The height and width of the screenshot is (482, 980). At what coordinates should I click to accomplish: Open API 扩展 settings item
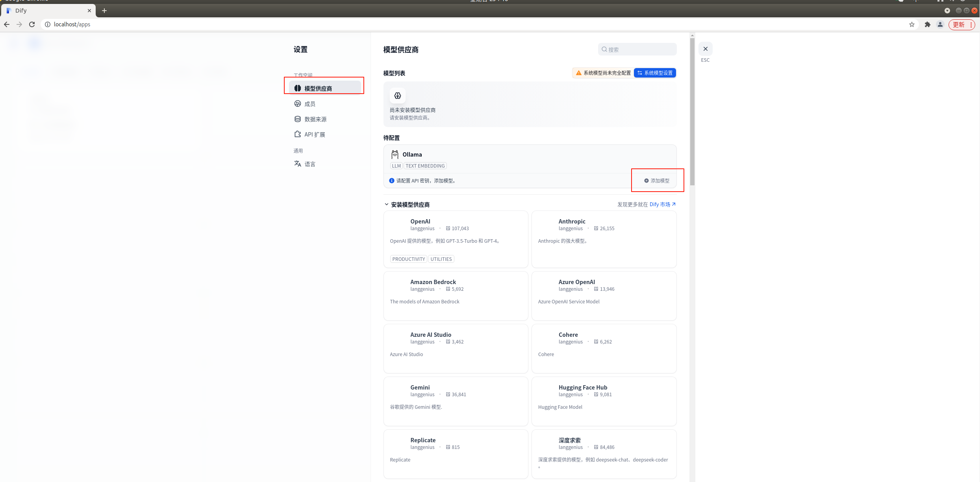coord(314,135)
